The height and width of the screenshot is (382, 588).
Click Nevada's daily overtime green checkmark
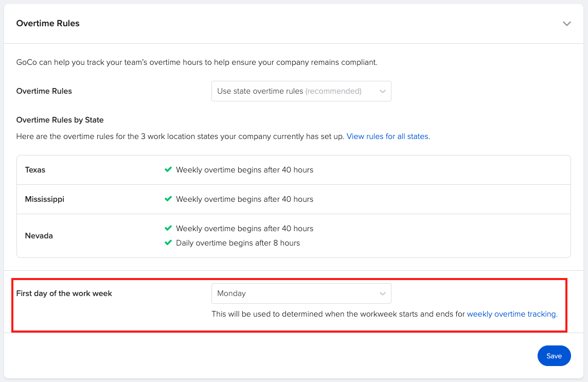coord(168,242)
